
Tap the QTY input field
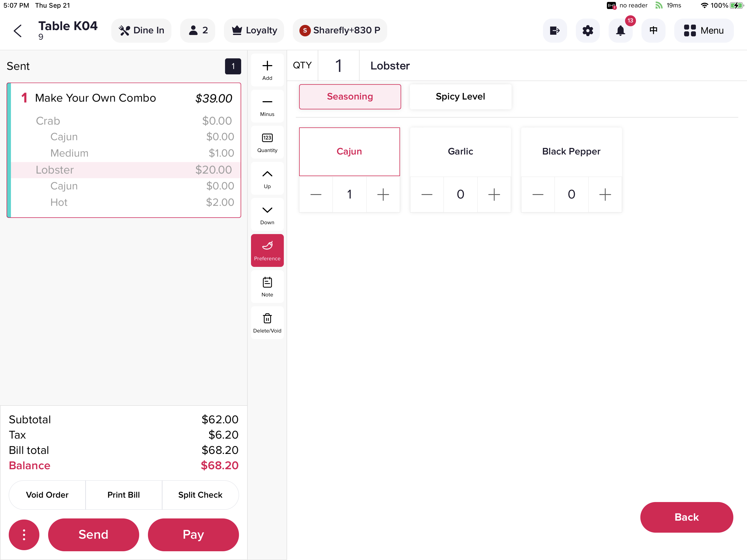click(x=339, y=65)
